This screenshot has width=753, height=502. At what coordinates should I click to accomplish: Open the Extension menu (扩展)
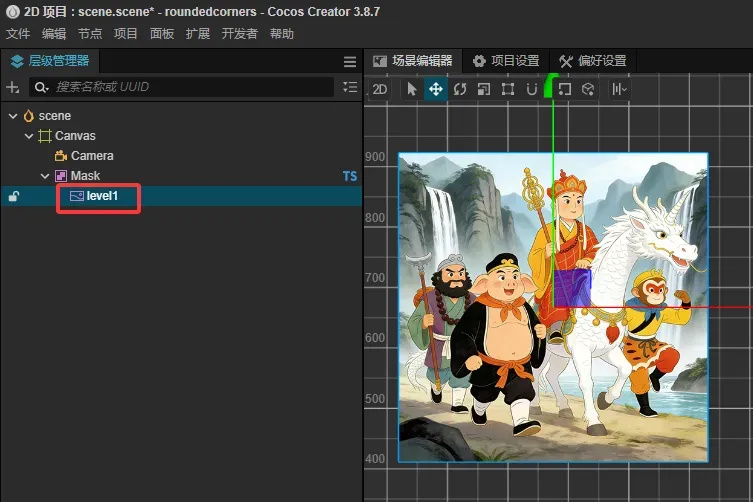198,34
